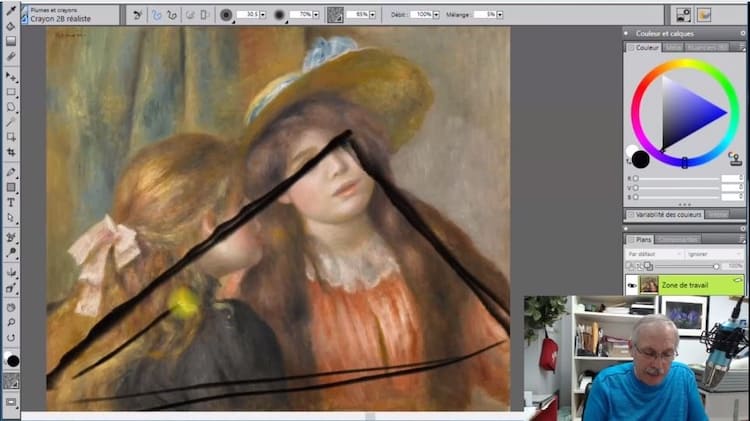Click the layer opacity slider in Plans panel

click(x=687, y=266)
